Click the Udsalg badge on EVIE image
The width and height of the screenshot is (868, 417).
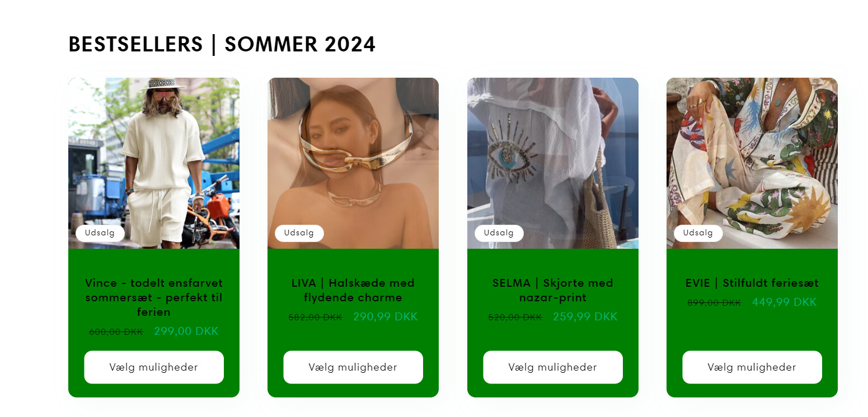coord(698,233)
